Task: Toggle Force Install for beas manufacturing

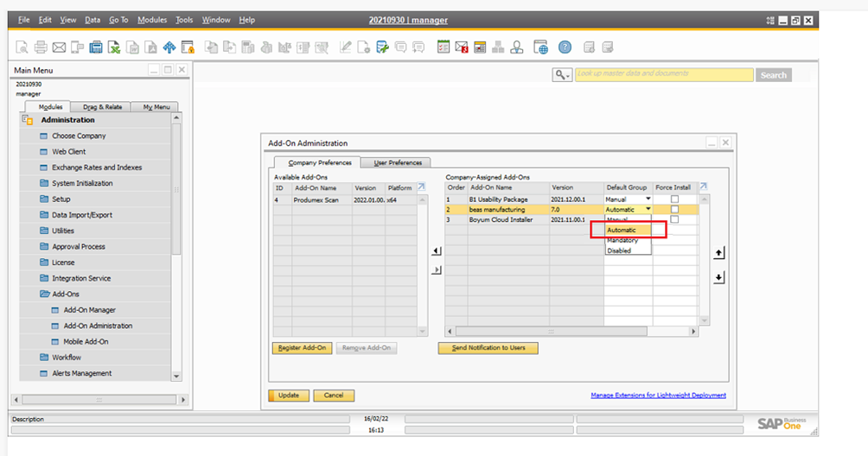Action: (x=674, y=210)
